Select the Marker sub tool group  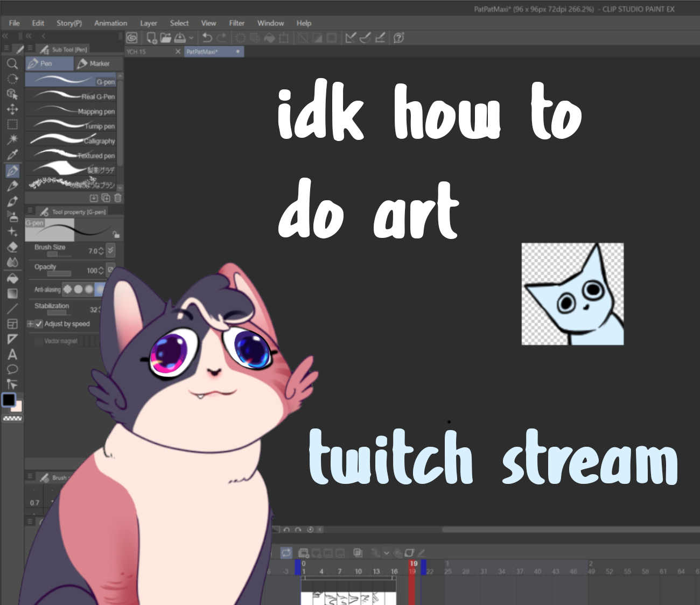(94, 64)
